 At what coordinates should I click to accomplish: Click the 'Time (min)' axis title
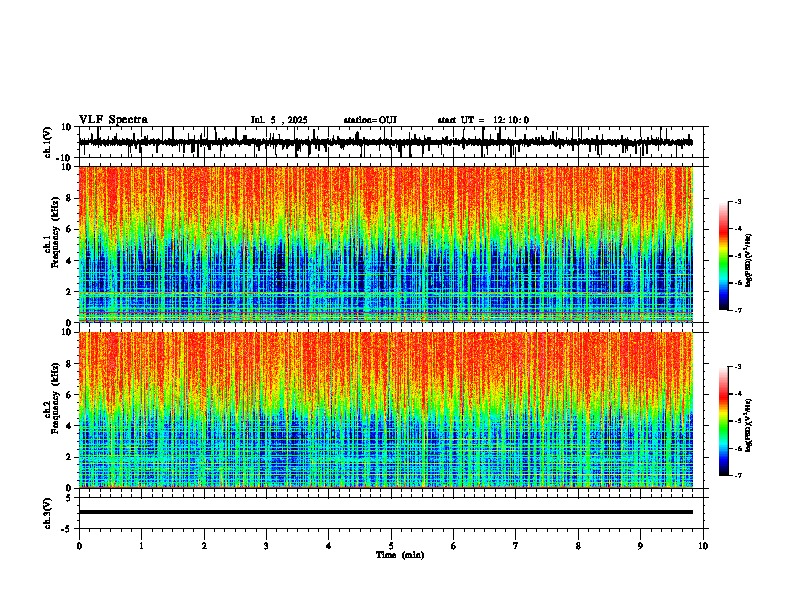tap(400, 555)
